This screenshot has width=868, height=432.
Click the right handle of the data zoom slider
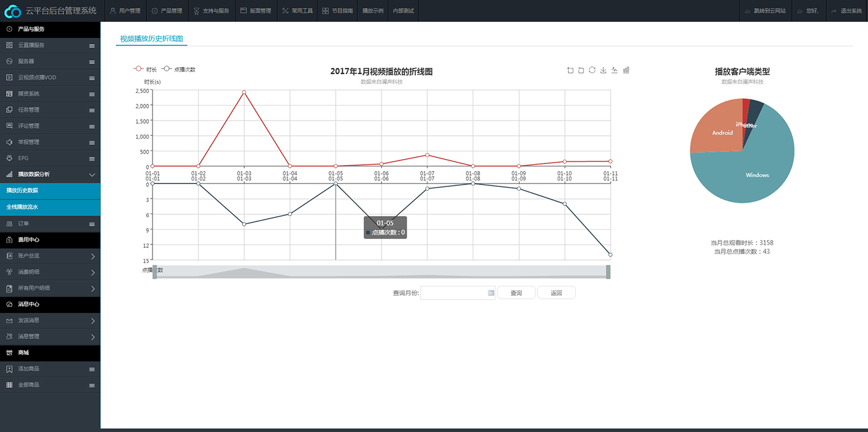[x=608, y=272]
